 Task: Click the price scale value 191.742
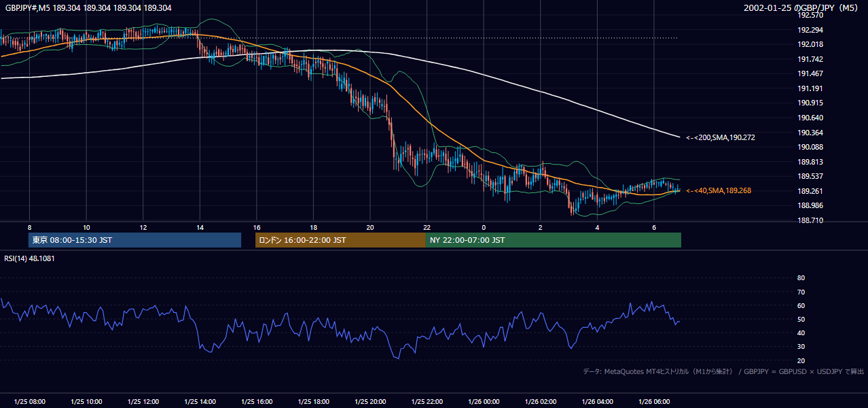(x=810, y=59)
